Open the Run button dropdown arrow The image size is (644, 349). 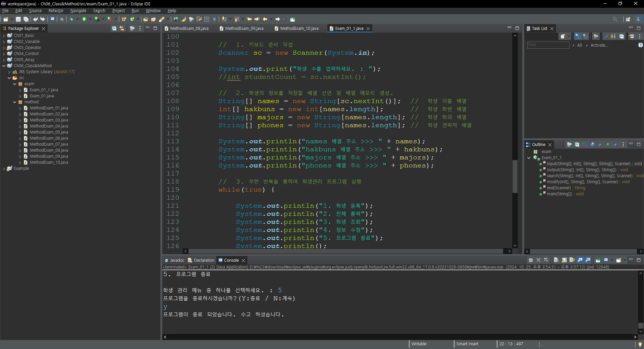(x=90, y=19)
